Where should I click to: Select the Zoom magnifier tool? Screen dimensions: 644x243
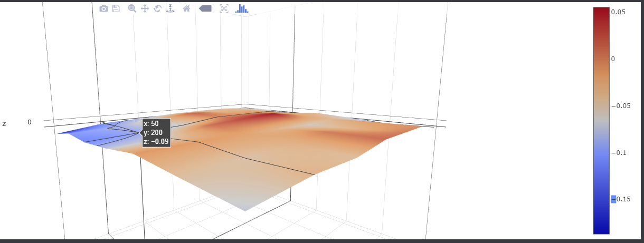pyautogui.click(x=132, y=8)
